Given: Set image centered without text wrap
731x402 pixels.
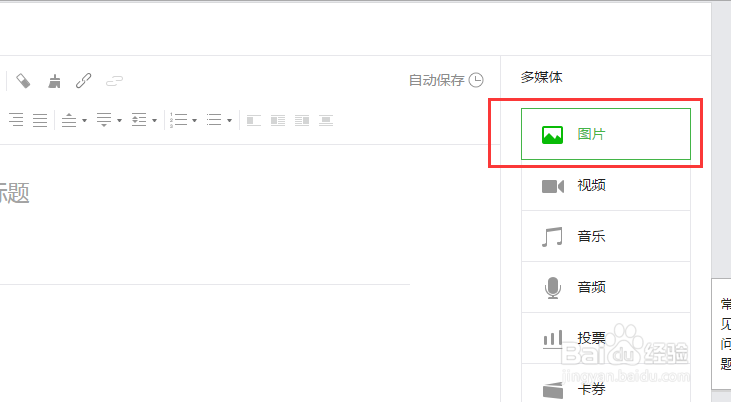Looking at the screenshot, I should pyautogui.click(x=326, y=120).
